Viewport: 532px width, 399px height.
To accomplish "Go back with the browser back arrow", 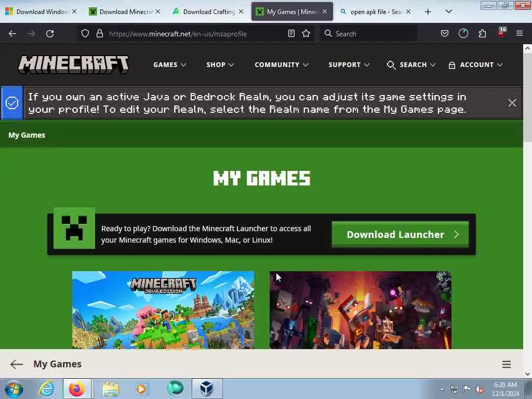I will click(12, 34).
